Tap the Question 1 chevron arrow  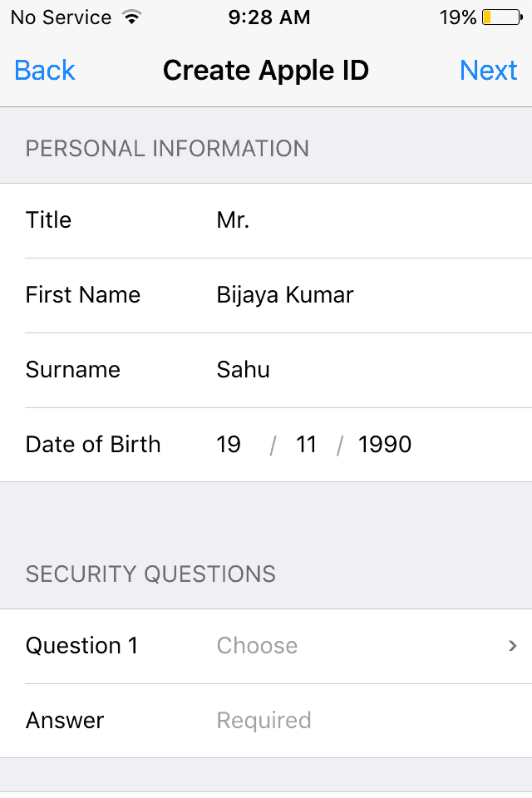click(x=512, y=646)
